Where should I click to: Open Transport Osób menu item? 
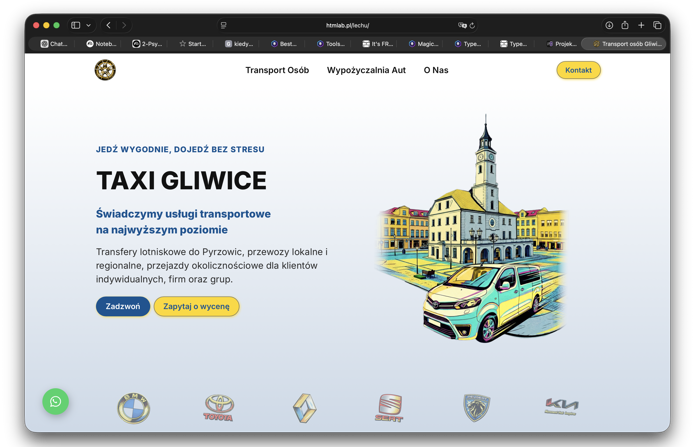(277, 70)
